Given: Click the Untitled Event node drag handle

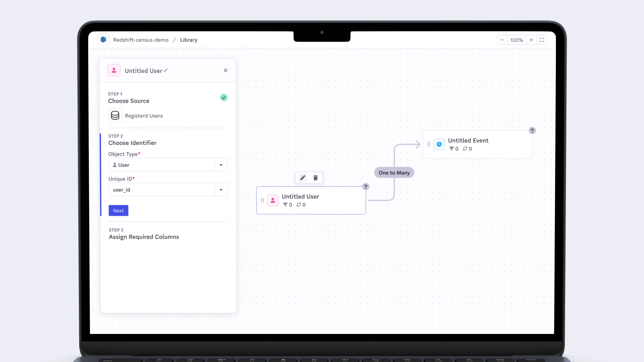Looking at the screenshot, I should (428, 144).
